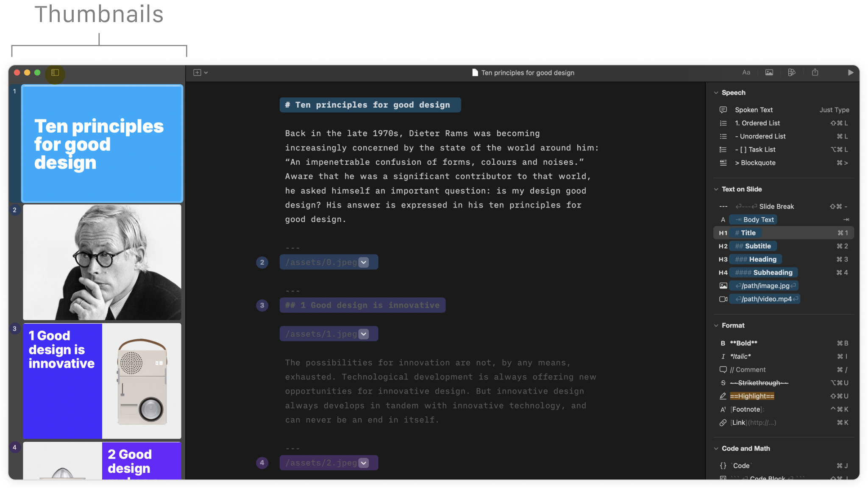Click the ordered list icon
This screenshot has height=488, width=868.
coord(723,123)
